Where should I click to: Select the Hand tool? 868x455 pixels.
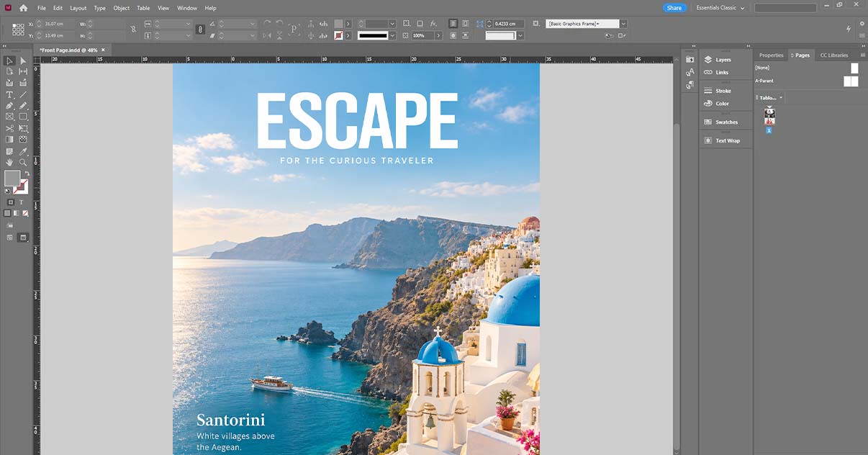[9, 163]
